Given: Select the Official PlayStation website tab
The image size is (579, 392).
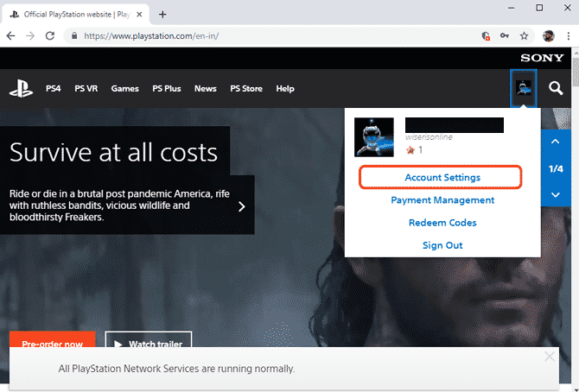Looking at the screenshot, I should [77, 15].
